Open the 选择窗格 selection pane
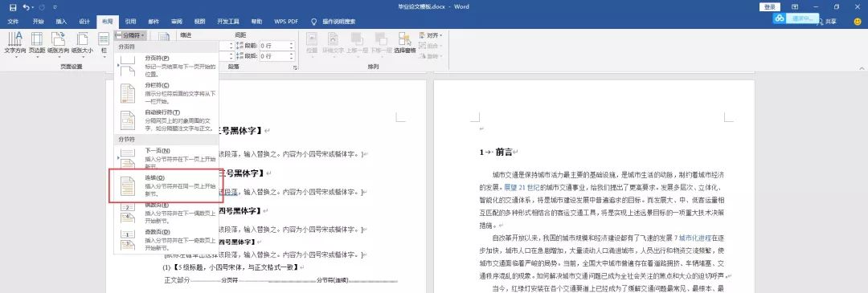 (x=404, y=43)
